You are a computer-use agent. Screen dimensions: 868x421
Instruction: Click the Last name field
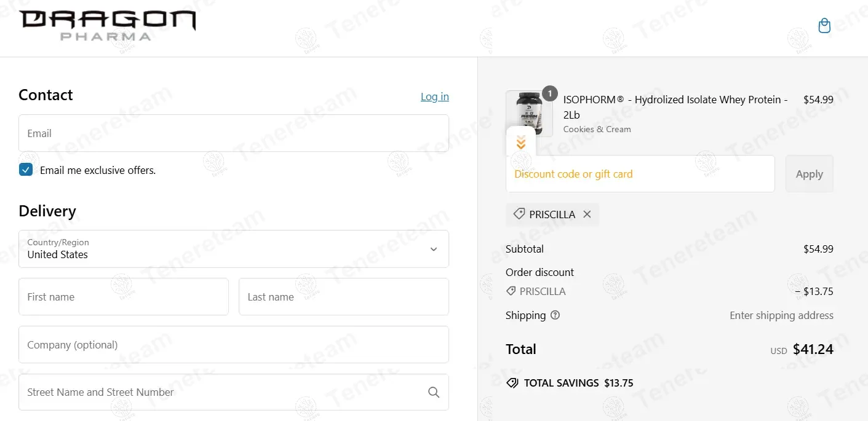pyautogui.click(x=343, y=297)
